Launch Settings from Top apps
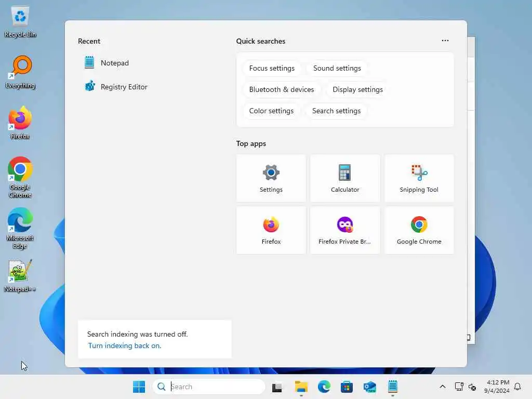Viewport: 532px width, 399px height. click(x=271, y=178)
